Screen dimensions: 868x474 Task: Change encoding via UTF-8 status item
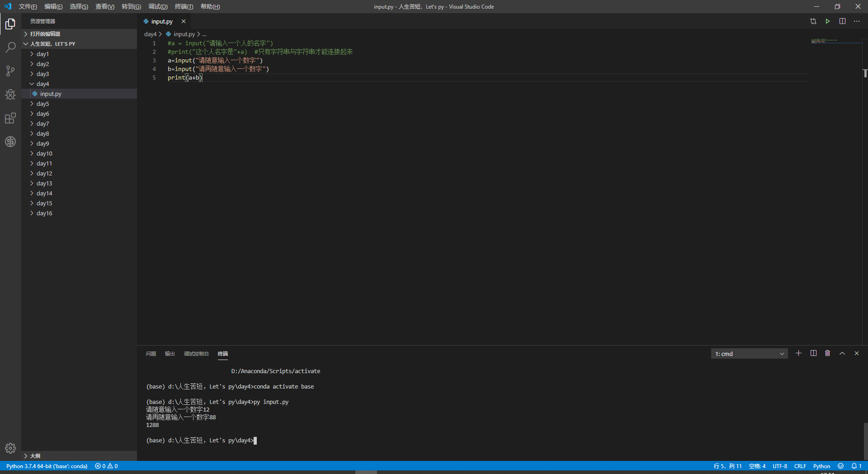780,466
